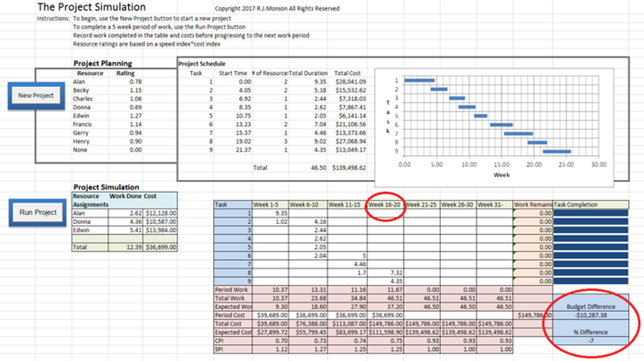644x361 pixels.
Task: Click Total Cost $76,388.00 cell
Action: [308, 323]
